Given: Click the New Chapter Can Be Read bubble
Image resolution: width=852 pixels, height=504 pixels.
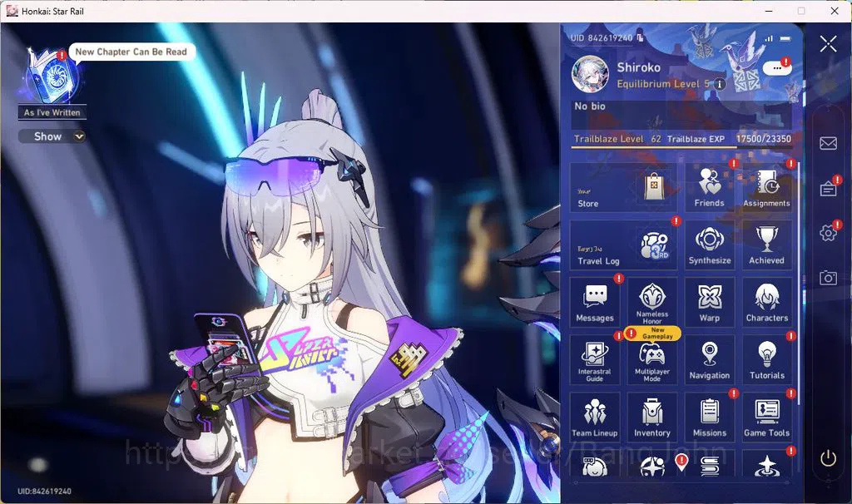Looking at the screenshot, I should [x=131, y=52].
